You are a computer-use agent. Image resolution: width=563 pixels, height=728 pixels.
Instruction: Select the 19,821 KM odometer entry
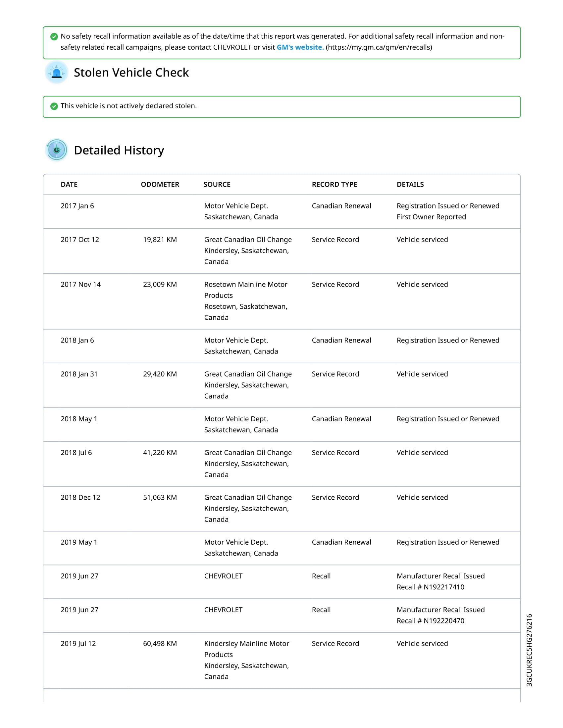(160, 240)
